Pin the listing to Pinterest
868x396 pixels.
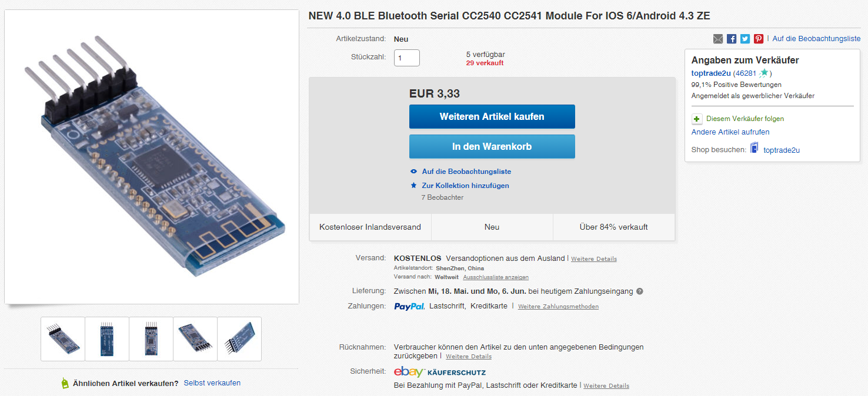(758, 38)
